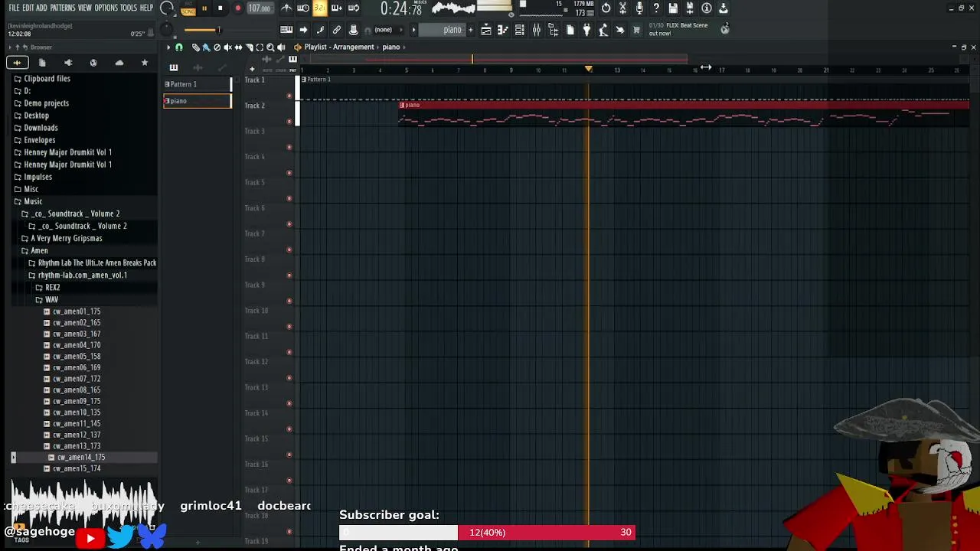The height and width of the screenshot is (551, 980).
Task: Open the EDIT menu
Action: pos(28,8)
